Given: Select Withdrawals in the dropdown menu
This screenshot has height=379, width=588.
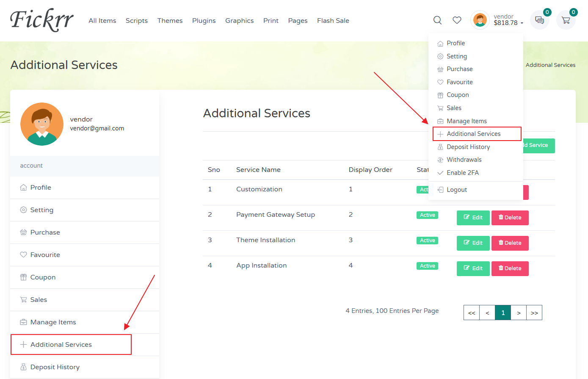Looking at the screenshot, I should pos(464,160).
